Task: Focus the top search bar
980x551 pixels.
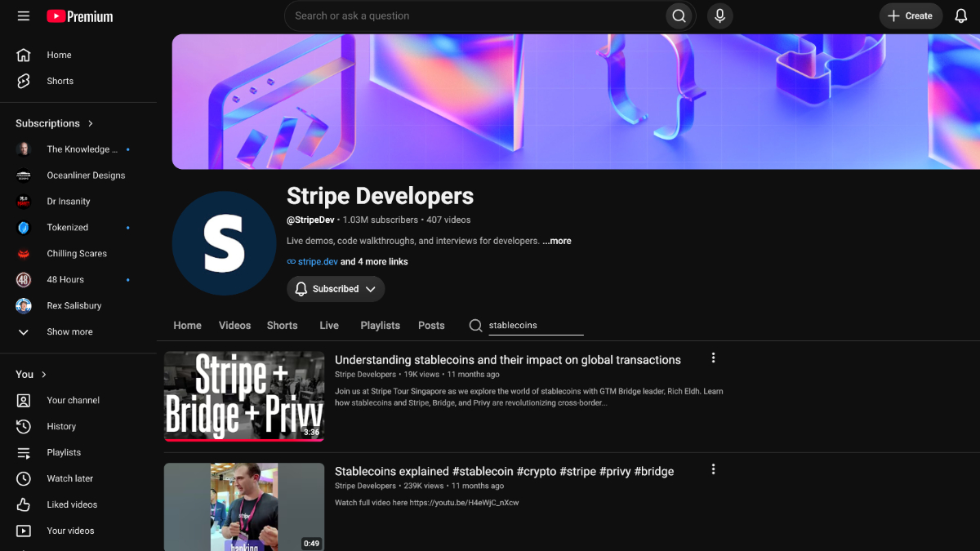Action: 474,16
